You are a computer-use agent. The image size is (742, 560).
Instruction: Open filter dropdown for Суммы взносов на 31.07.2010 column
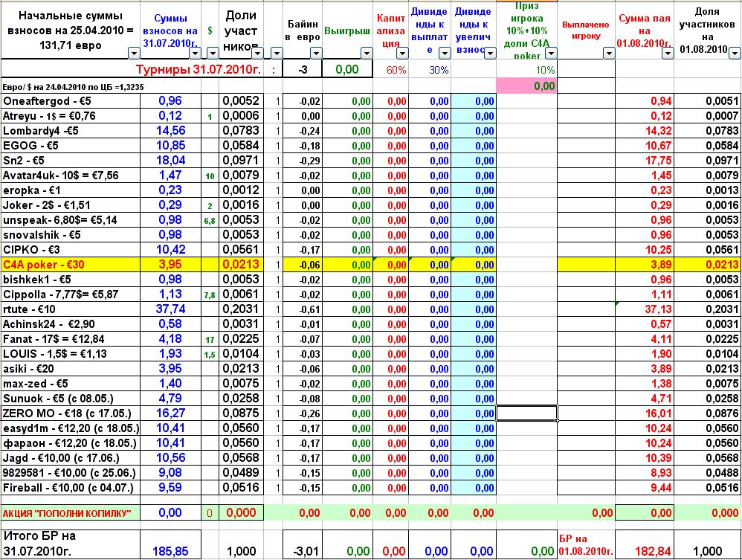tap(194, 53)
